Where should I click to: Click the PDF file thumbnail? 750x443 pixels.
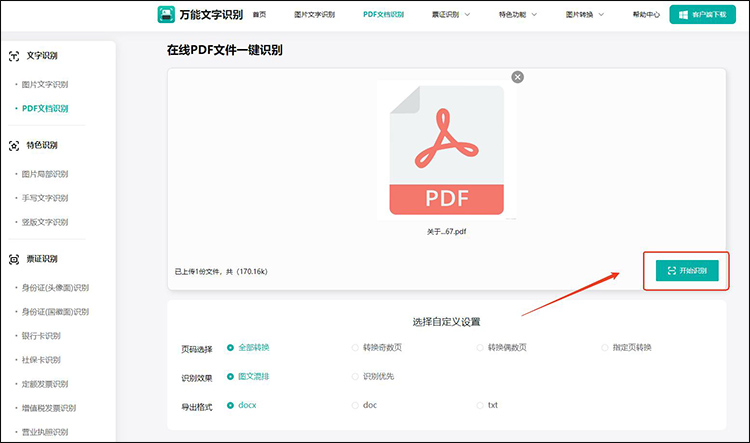[447, 150]
